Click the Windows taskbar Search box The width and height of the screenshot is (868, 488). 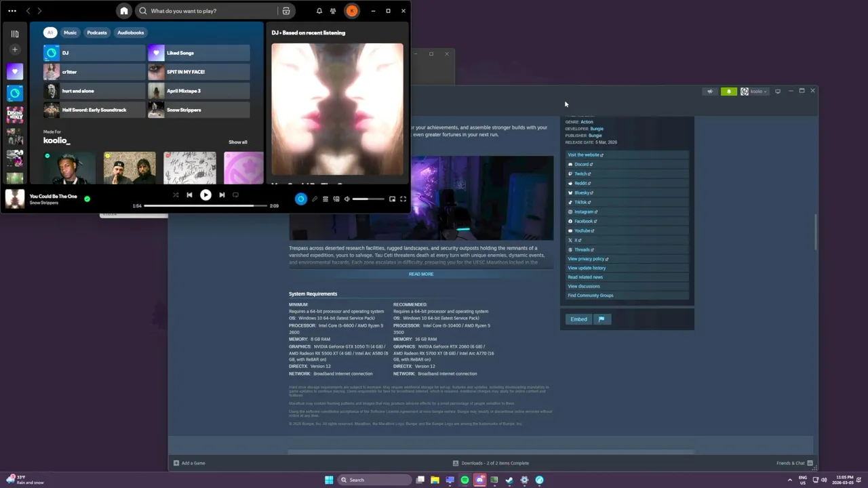(x=376, y=480)
